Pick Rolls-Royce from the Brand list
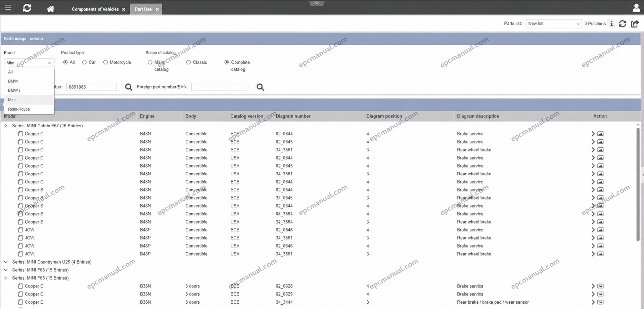The height and width of the screenshot is (309, 644). coord(29,109)
